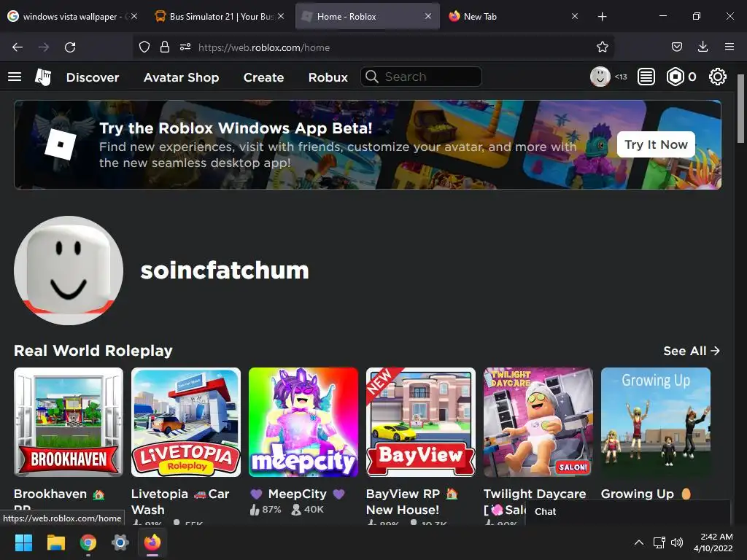
Task: Open Settings gear from taskbar
Action: pyautogui.click(x=120, y=542)
